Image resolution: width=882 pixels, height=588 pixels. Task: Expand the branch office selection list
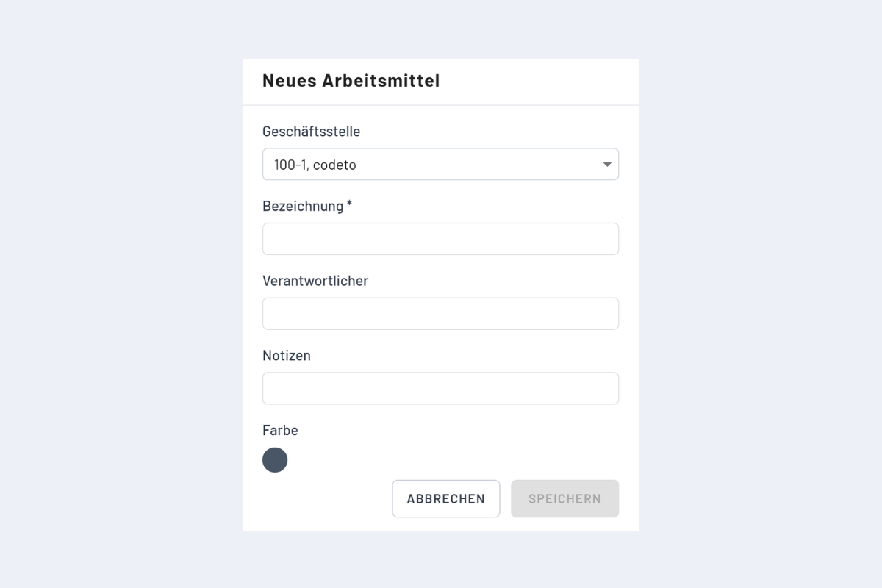coord(440,164)
